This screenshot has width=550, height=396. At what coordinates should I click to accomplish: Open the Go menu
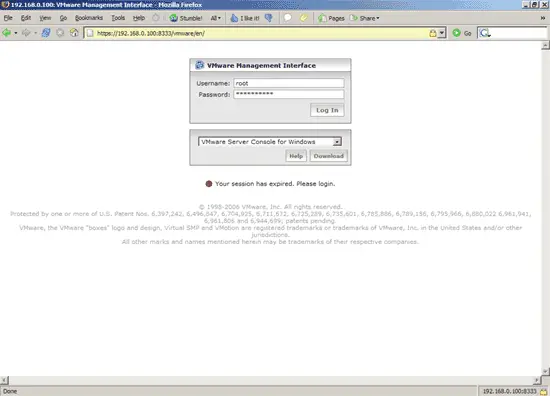(63, 18)
